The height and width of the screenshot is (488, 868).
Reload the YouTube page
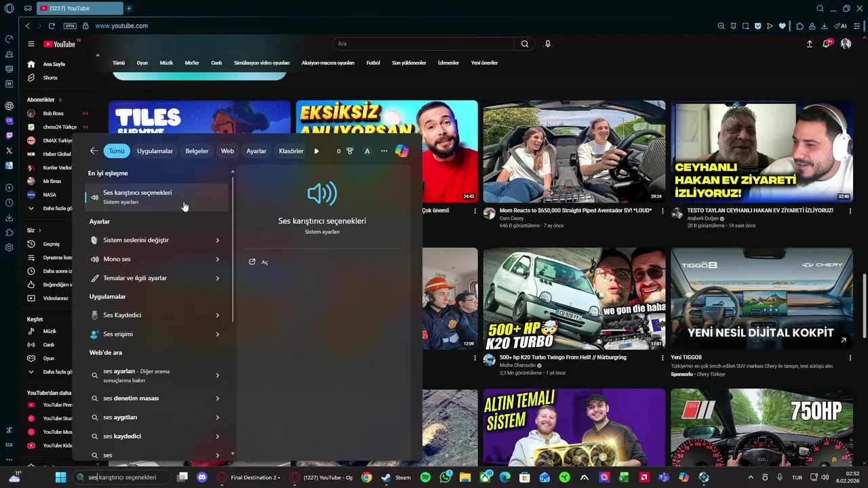coord(52,26)
